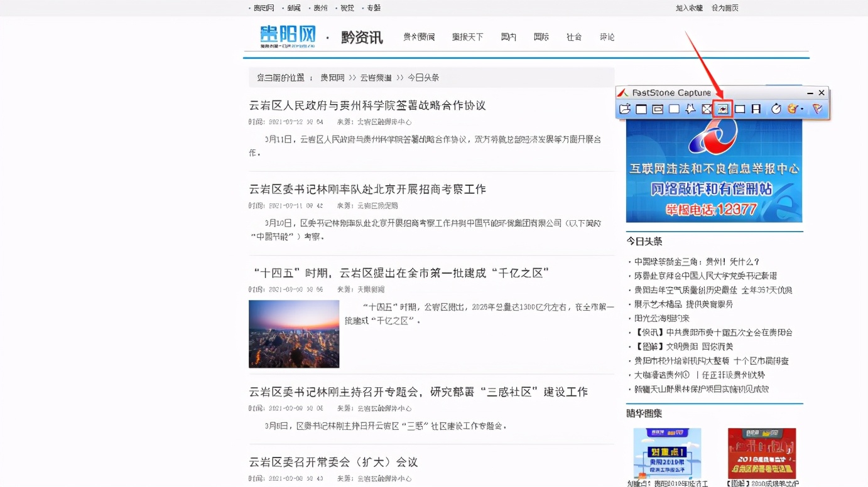
Task: Expand the FastStone output destination dropdown
Action: [795, 109]
